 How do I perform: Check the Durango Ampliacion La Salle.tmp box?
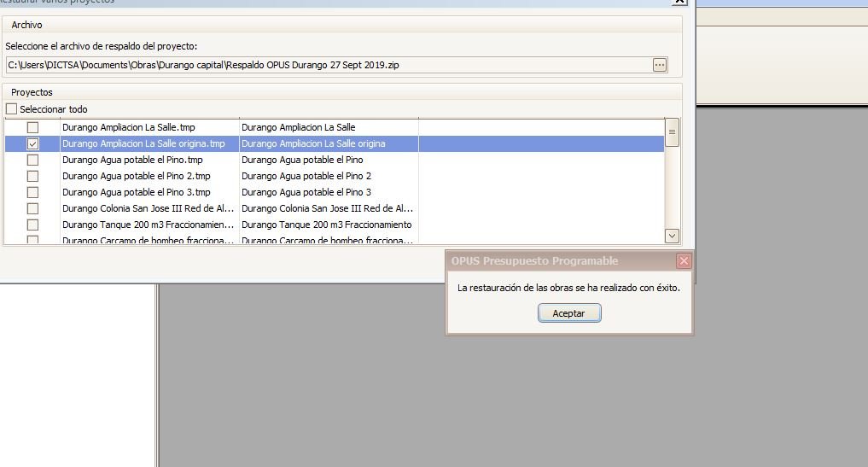tap(32, 127)
